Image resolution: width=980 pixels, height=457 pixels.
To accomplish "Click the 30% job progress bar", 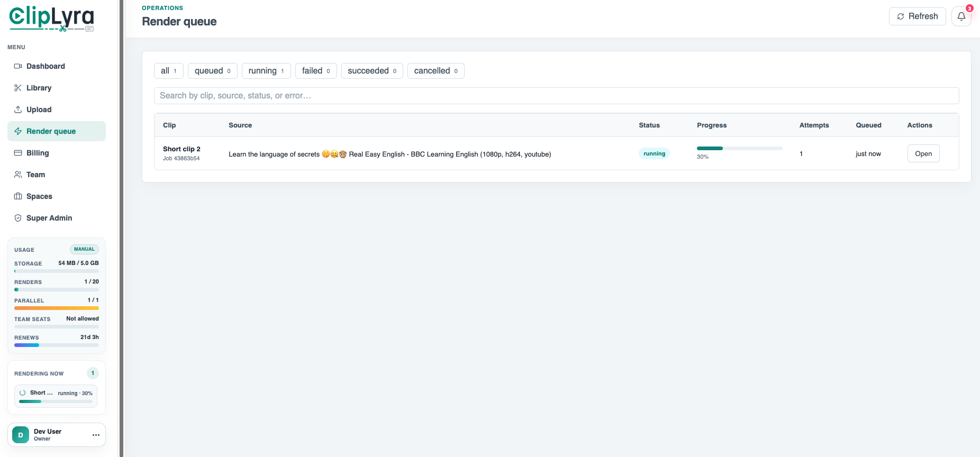I will [x=739, y=148].
